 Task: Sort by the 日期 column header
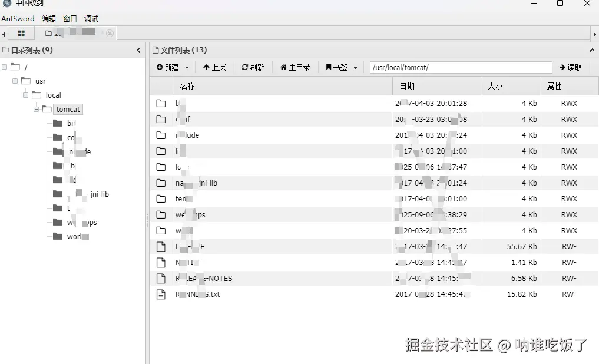(436, 86)
